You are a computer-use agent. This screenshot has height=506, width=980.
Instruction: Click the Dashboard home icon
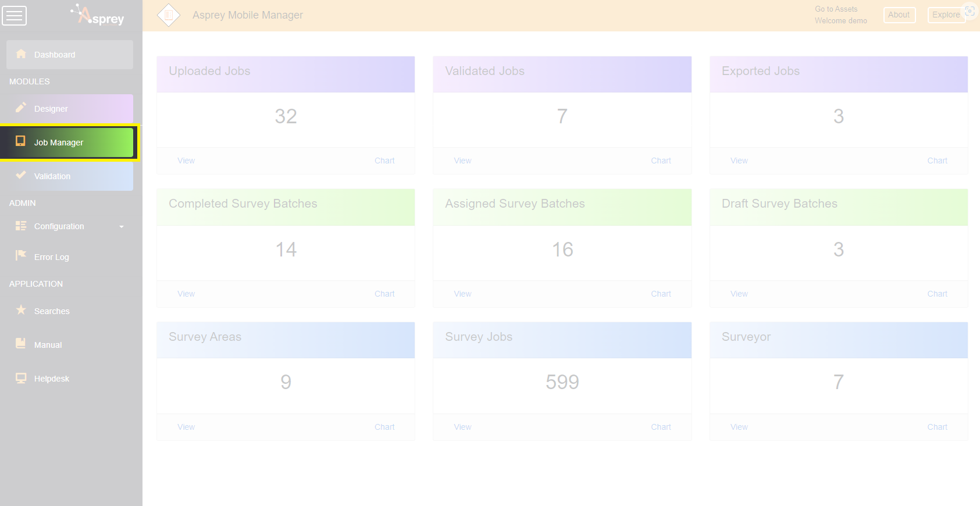pyautogui.click(x=21, y=54)
